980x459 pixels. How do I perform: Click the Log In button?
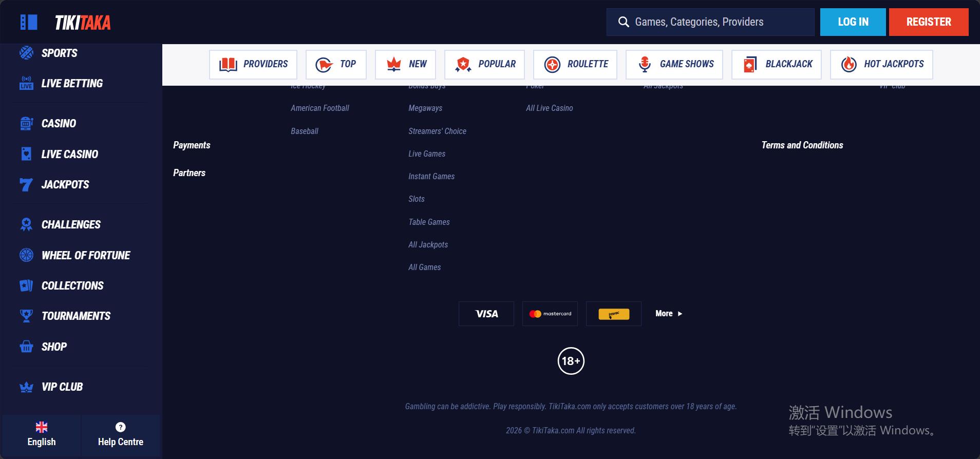[x=853, y=22]
